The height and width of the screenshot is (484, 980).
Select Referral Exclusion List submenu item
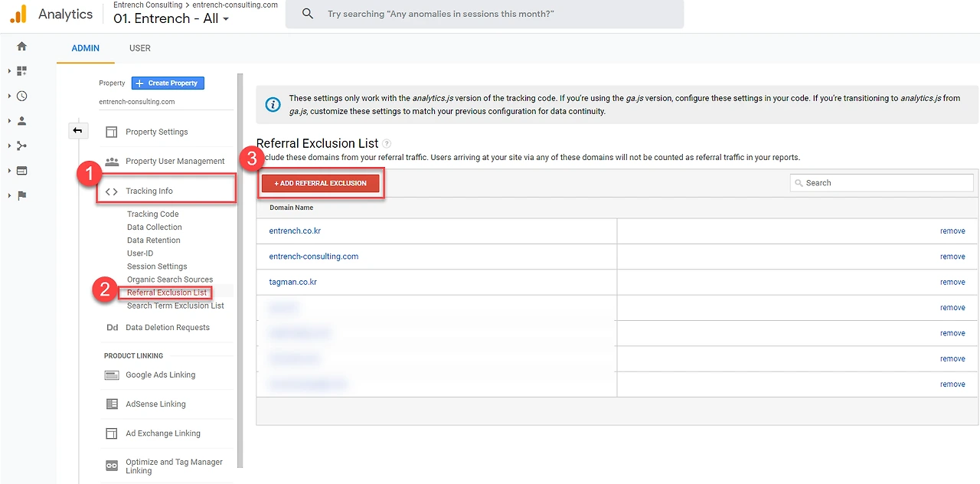click(167, 292)
